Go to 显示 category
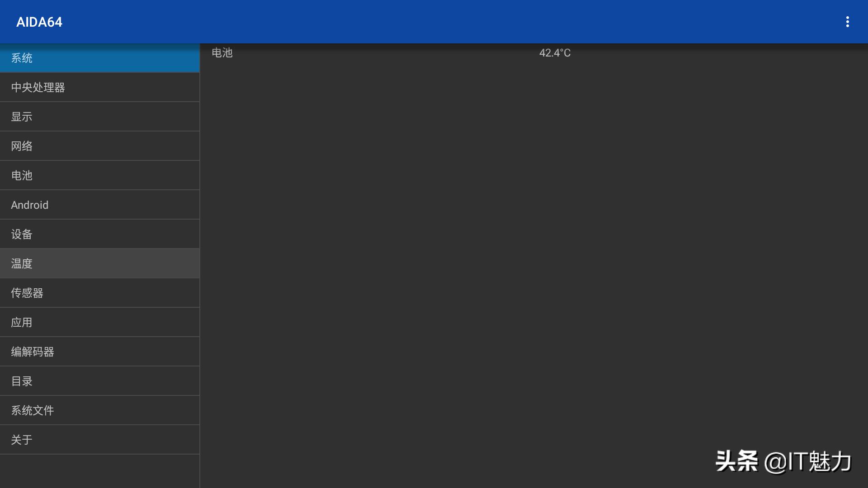 click(x=99, y=117)
